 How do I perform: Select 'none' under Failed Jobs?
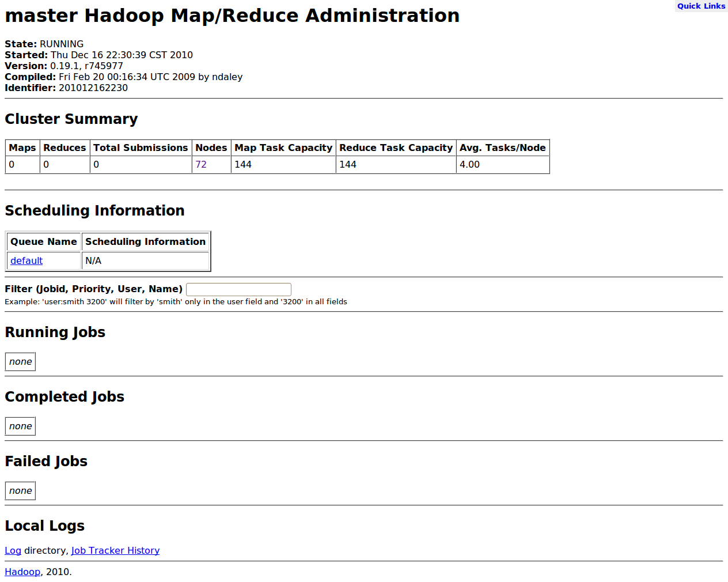[21, 491]
